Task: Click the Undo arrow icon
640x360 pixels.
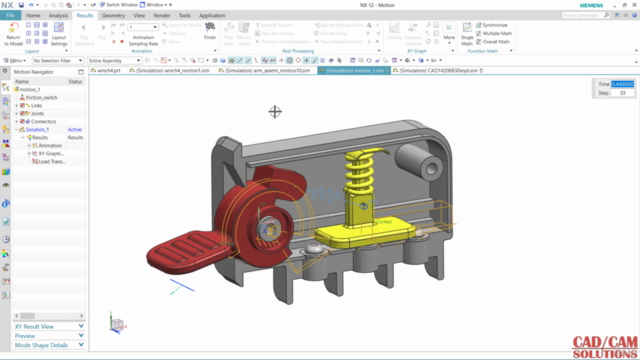Action: [31, 5]
